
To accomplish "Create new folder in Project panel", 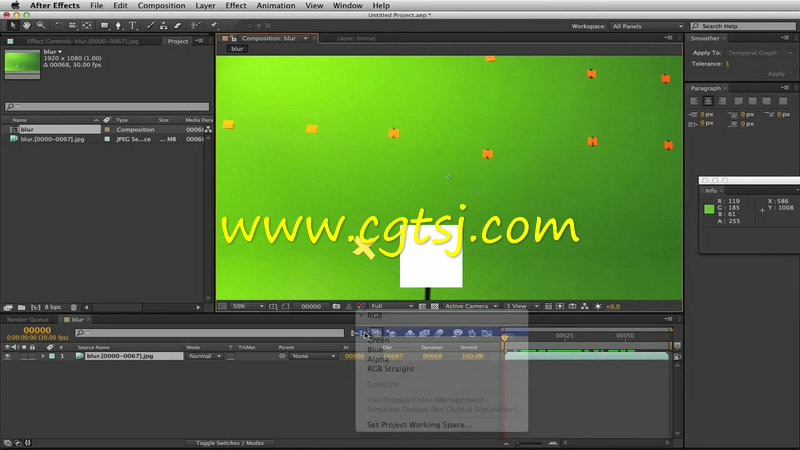I will click(21, 307).
